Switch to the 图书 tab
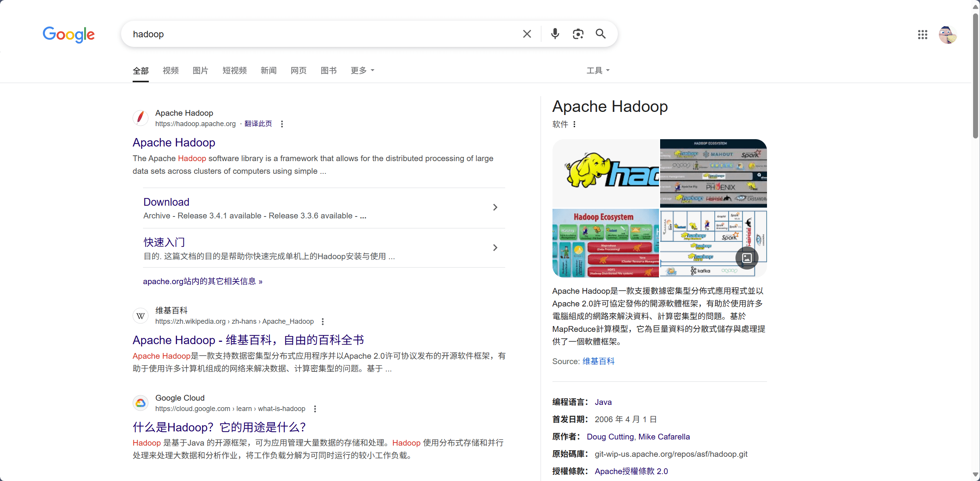This screenshot has height=481, width=980. (x=328, y=70)
